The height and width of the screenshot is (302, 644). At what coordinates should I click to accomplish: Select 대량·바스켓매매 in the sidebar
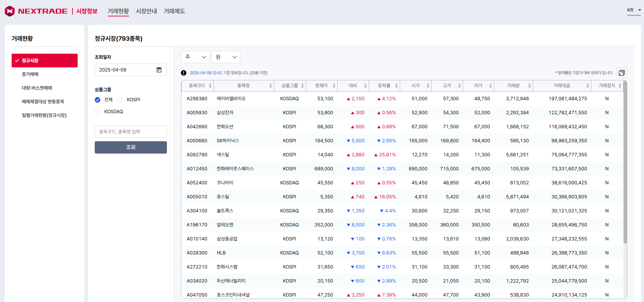[x=37, y=88]
